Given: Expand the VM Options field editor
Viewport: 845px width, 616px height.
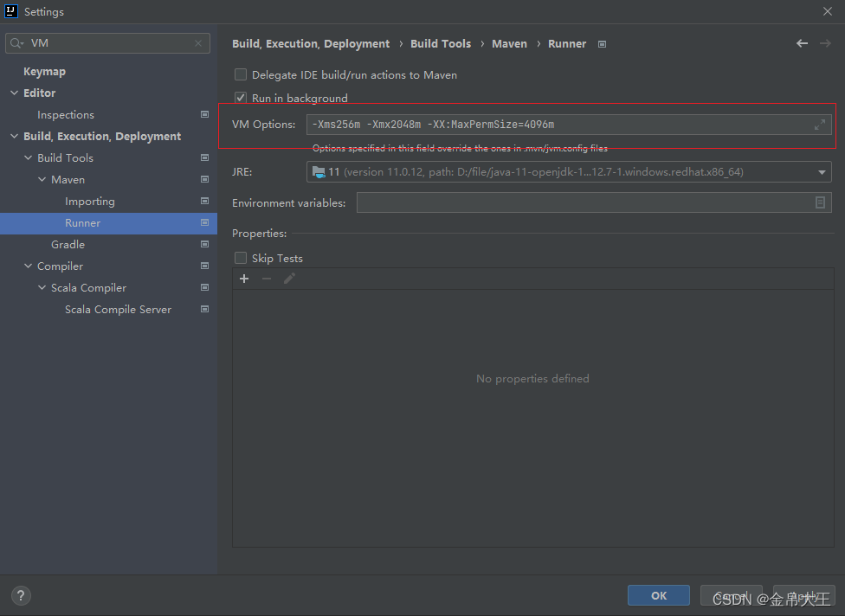Looking at the screenshot, I should tap(820, 125).
